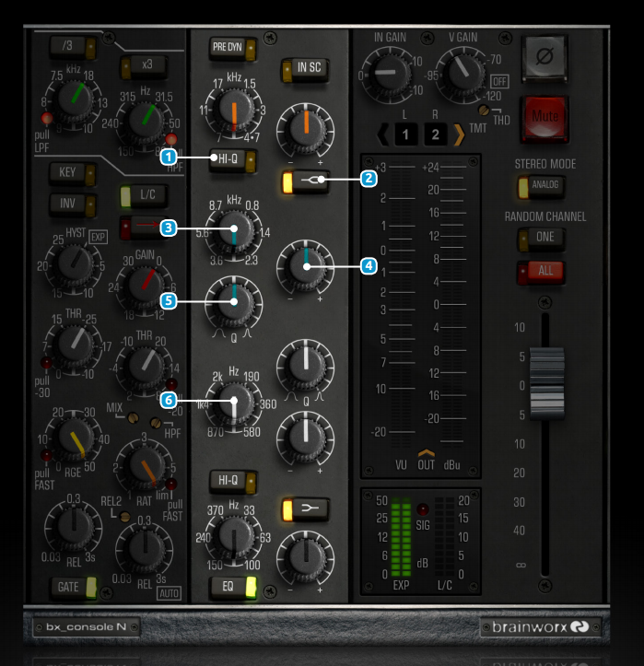Select TMT channel number 2
Screen dimensions: 644x666
(x=436, y=135)
